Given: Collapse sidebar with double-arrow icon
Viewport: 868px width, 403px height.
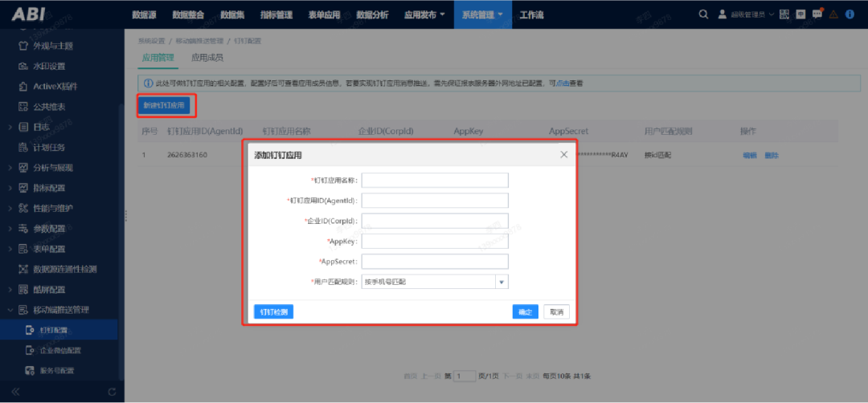Looking at the screenshot, I should pyautogui.click(x=15, y=391).
